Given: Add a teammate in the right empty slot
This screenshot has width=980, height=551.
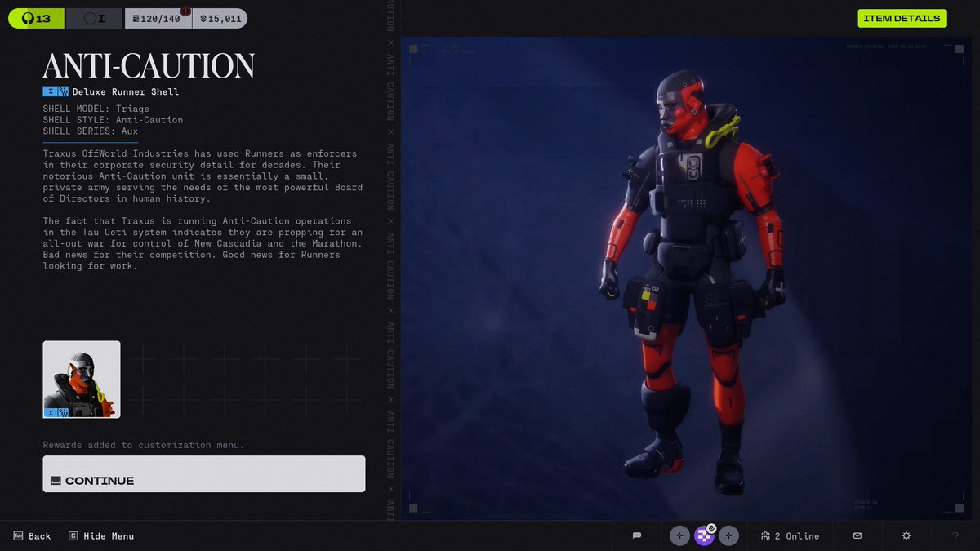Looking at the screenshot, I should point(729,535).
